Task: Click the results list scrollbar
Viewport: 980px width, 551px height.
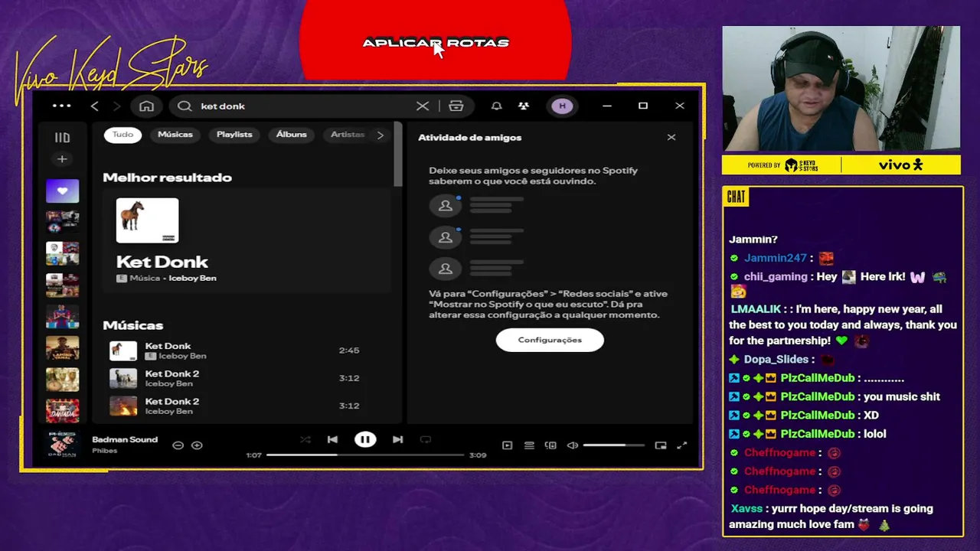Action: click(398, 154)
